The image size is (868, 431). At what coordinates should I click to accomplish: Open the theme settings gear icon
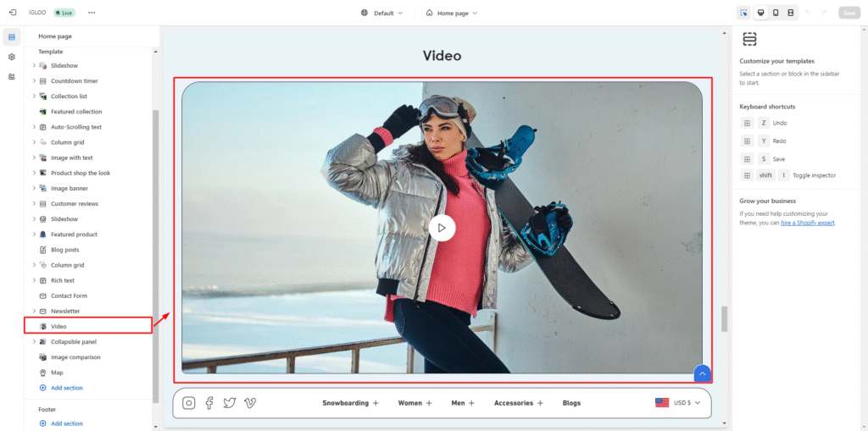click(x=12, y=57)
